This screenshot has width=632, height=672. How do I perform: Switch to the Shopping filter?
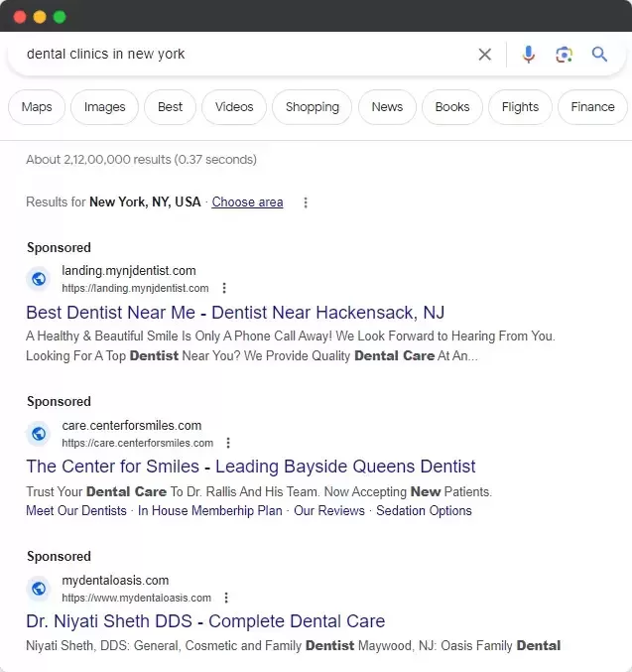tap(313, 107)
